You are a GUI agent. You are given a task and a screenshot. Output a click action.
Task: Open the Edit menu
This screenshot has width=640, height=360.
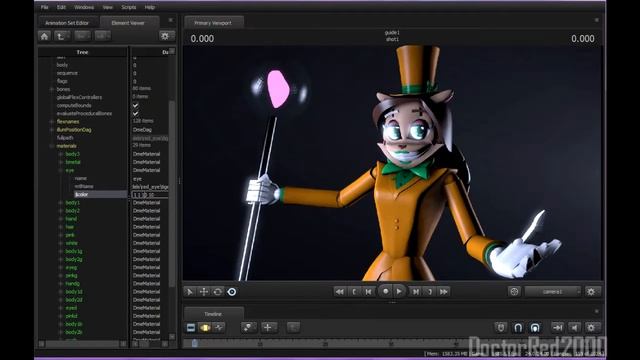(x=61, y=7)
